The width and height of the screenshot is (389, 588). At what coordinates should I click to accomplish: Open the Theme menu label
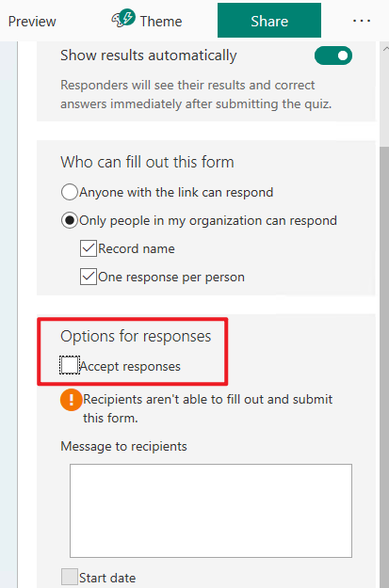161,22
